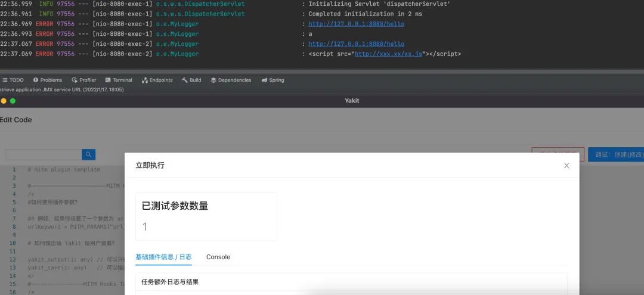Click line 1 '# mitm plugin template' in editor
The height and width of the screenshot is (295, 644).
click(64, 169)
